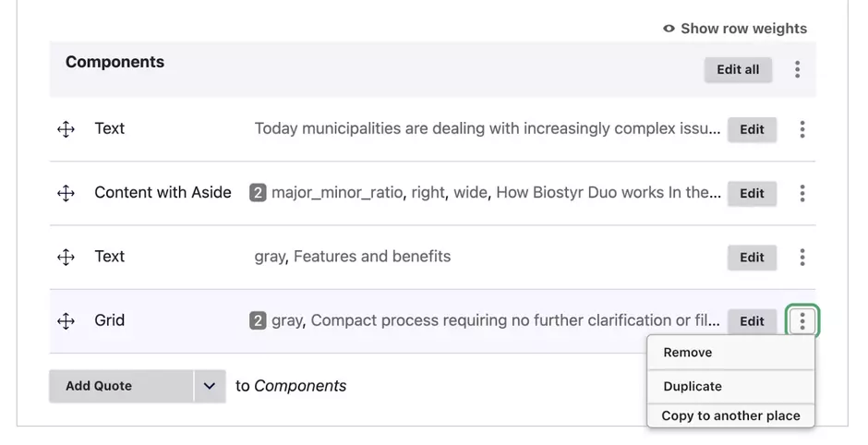The image size is (868, 445).
Task: Click the Add Quote button
Action: coord(121,386)
